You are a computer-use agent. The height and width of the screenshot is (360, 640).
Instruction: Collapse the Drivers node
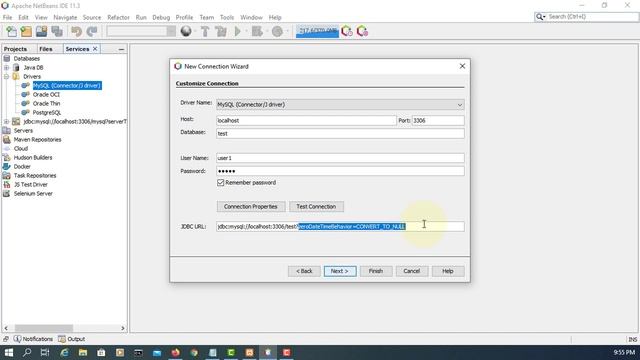pyautogui.click(x=7, y=76)
